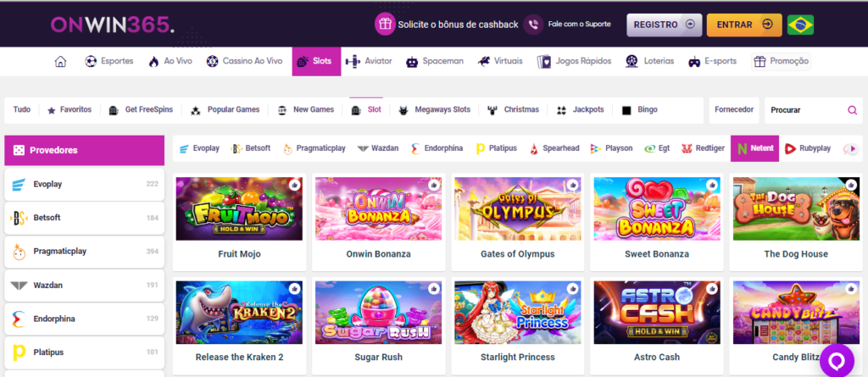The image size is (868, 377).
Task: Click the phone support icon
Action: pyautogui.click(x=533, y=25)
